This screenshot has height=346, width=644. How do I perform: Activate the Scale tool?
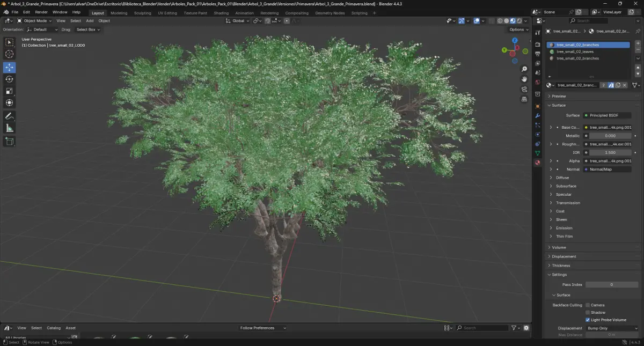[10, 91]
